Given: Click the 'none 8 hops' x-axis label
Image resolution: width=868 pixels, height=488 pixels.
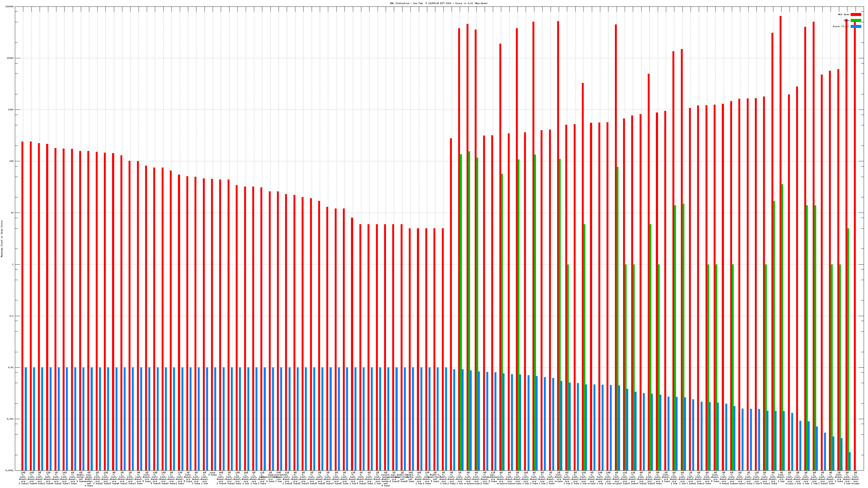Looking at the screenshot, I should 212,474.
